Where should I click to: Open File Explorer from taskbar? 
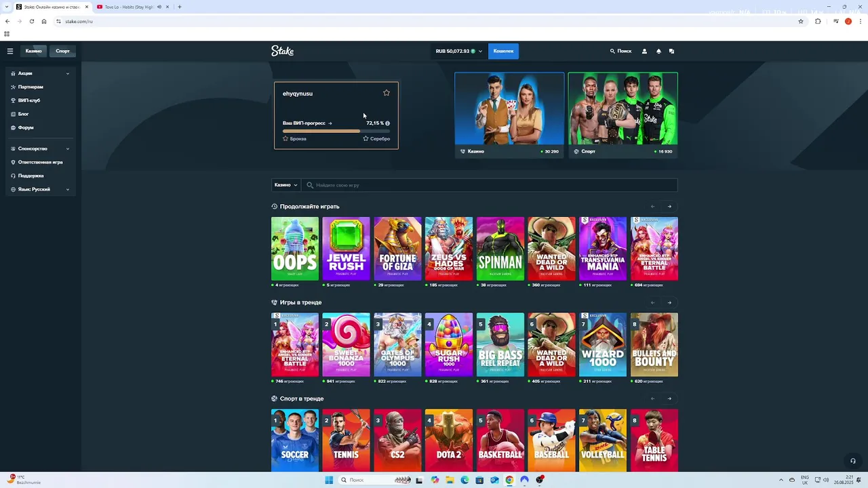pyautogui.click(x=450, y=480)
